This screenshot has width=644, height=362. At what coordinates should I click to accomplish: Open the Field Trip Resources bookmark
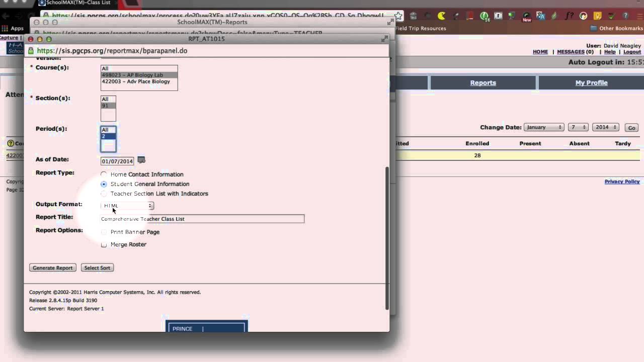click(x=421, y=28)
